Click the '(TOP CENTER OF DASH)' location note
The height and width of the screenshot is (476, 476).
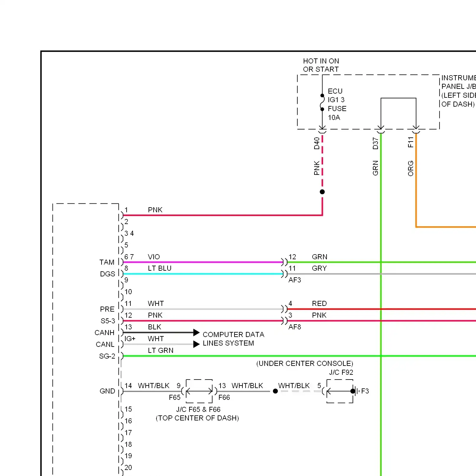(x=197, y=418)
